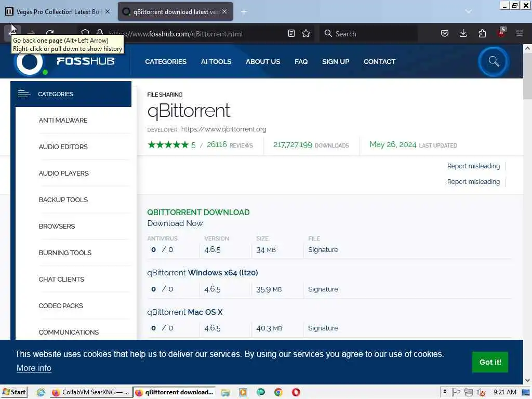Open a new tab with plus button
The image size is (532, 399).
tap(244, 12)
